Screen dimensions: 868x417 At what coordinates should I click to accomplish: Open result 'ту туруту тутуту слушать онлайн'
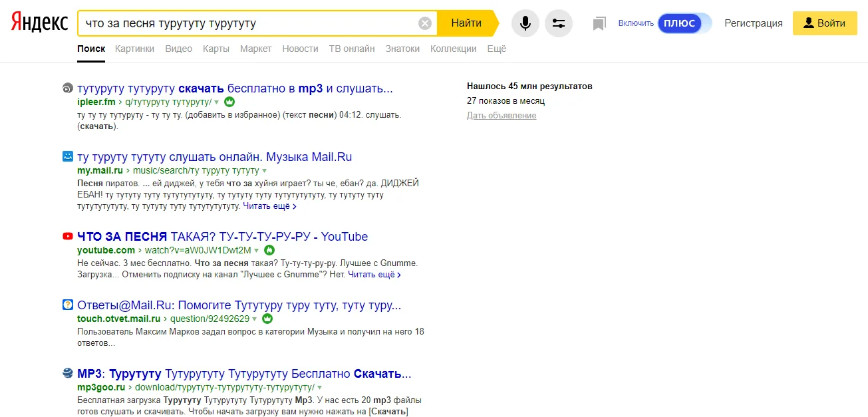[x=214, y=157]
